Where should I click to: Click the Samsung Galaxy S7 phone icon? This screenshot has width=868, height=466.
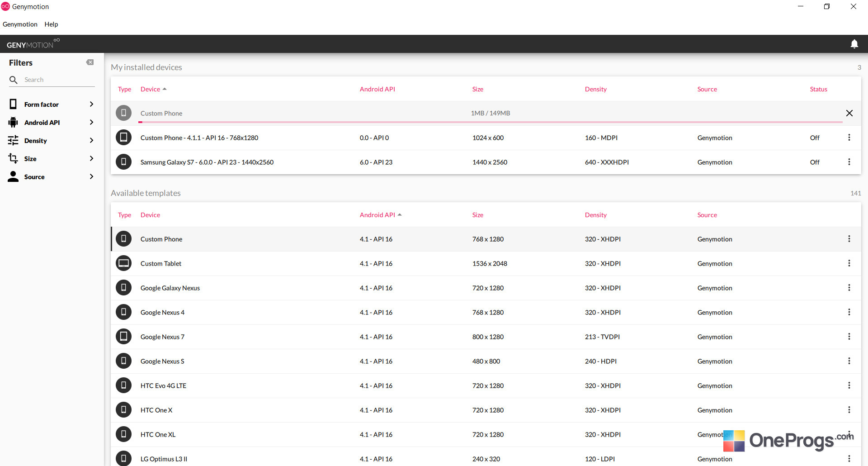(123, 162)
